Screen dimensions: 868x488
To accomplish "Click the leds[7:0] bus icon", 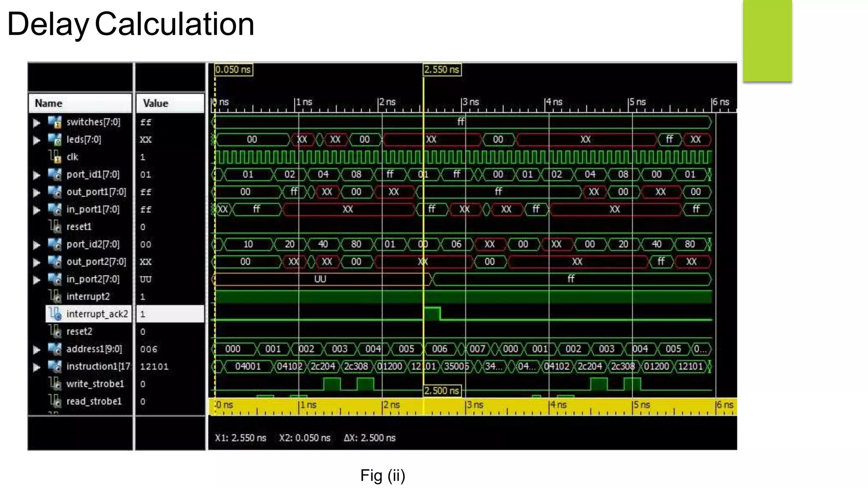I will [x=54, y=139].
